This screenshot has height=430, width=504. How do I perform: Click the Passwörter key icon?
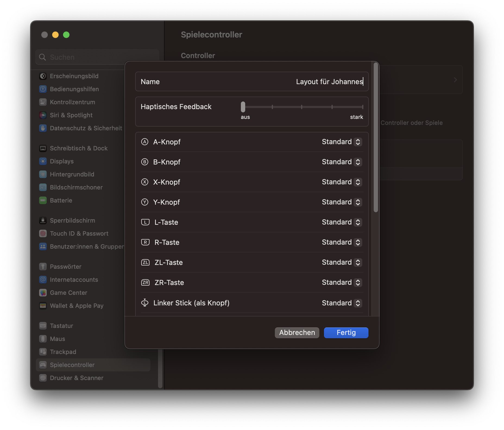[x=43, y=267]
